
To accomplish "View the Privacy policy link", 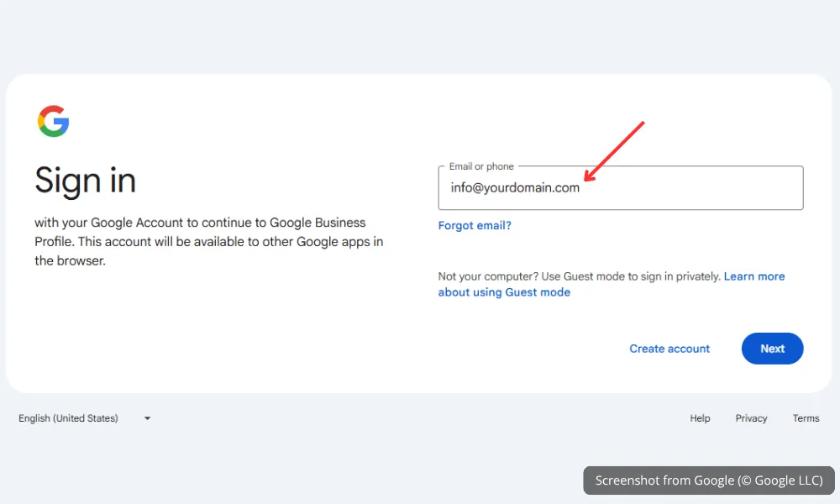I will [x=750, y=417].
